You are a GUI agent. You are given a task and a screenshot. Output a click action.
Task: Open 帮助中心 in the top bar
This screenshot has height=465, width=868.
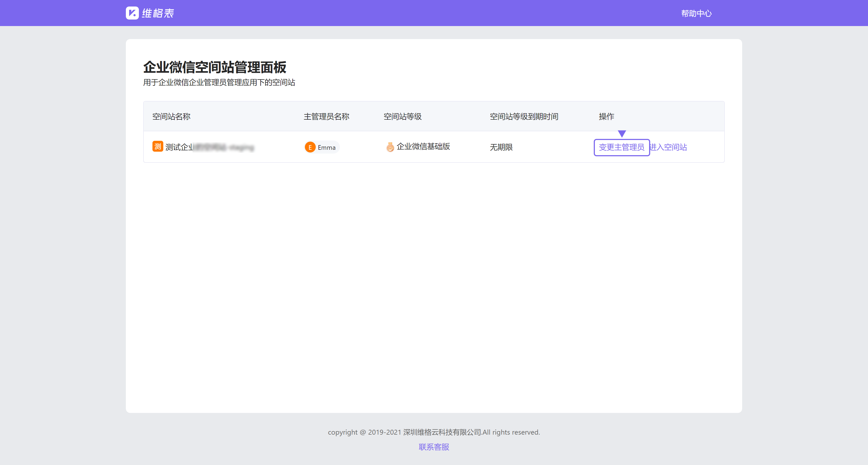tap(696, 14)
